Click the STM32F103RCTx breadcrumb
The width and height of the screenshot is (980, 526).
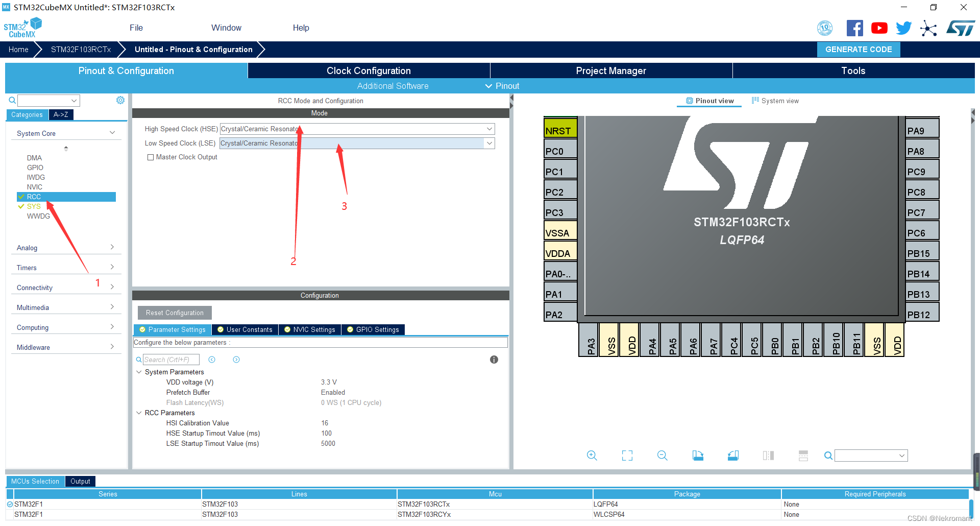tap(81, 50)
